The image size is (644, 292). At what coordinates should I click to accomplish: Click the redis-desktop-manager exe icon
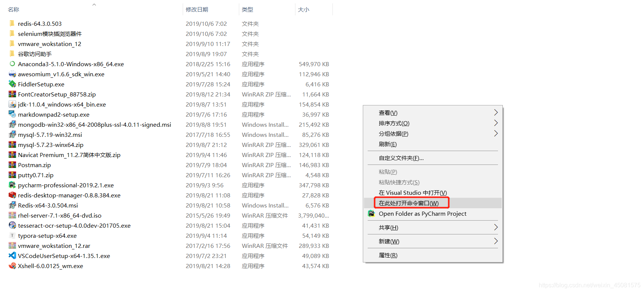coord(12,195)
